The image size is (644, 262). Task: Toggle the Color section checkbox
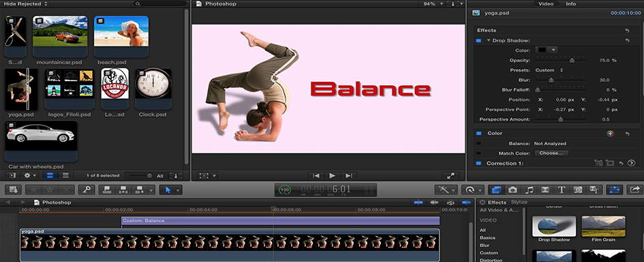[478, 133]
